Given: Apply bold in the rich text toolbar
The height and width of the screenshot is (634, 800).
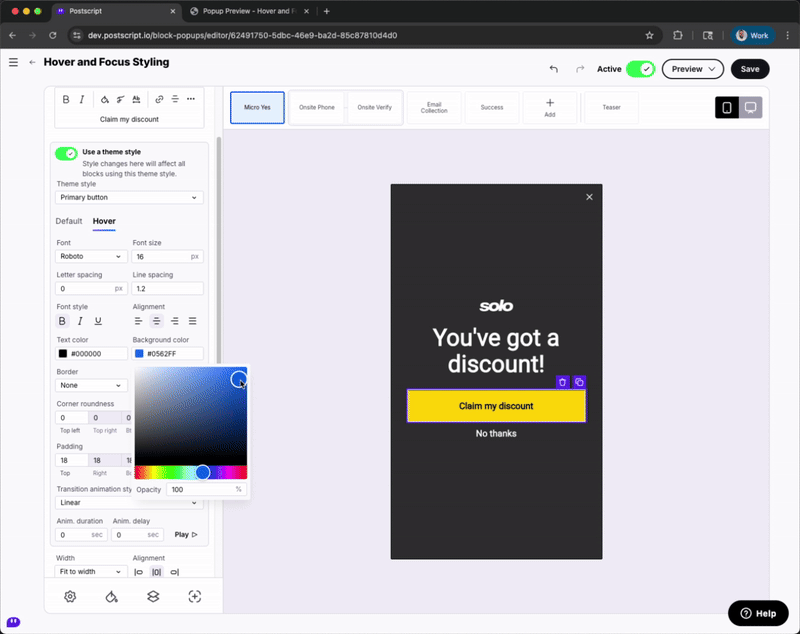Looking at the screenshot, I should 66,99.
